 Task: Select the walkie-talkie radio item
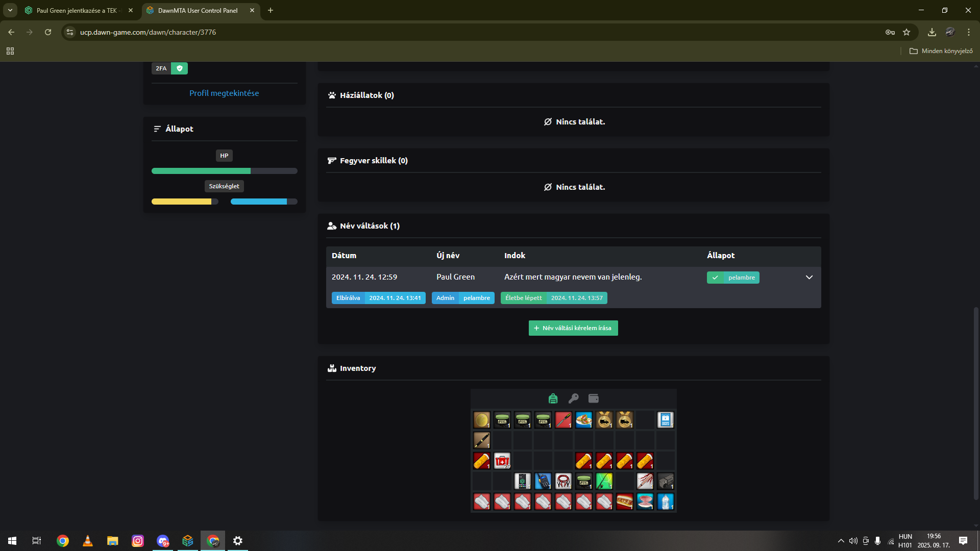click(543, 481)
